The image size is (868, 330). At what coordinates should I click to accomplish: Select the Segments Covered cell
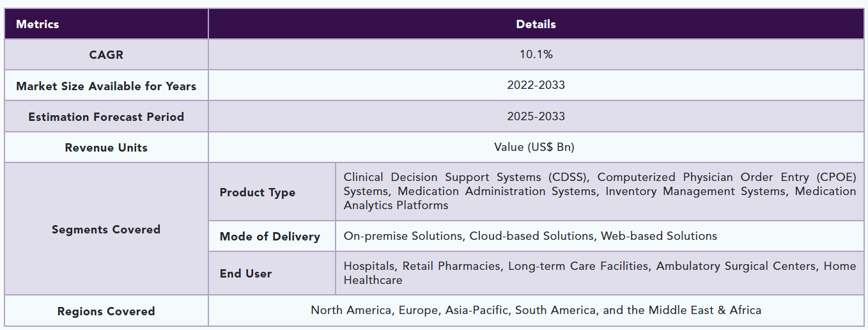(106, 229)
